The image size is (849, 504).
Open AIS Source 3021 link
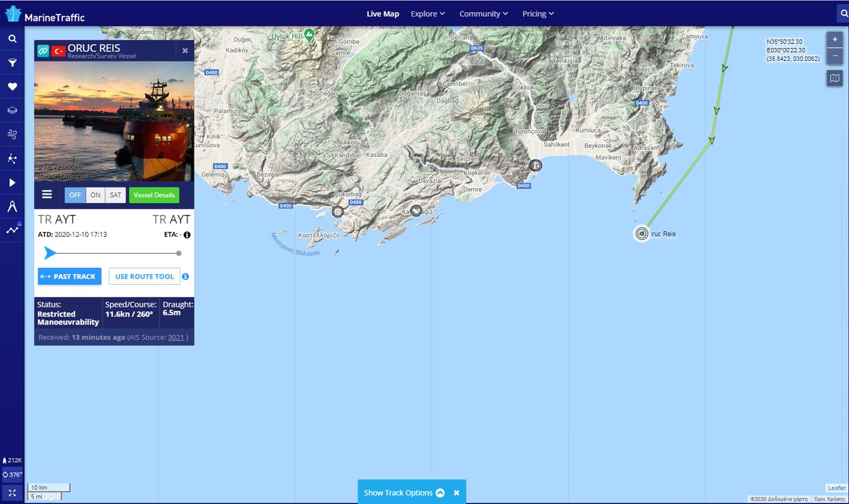tap(176, 338)
